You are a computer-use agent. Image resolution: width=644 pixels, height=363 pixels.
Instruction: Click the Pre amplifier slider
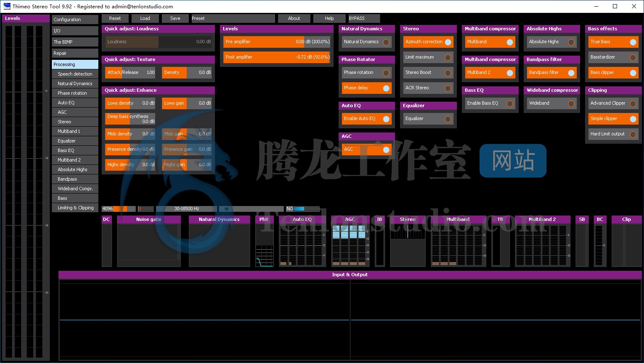277,42
